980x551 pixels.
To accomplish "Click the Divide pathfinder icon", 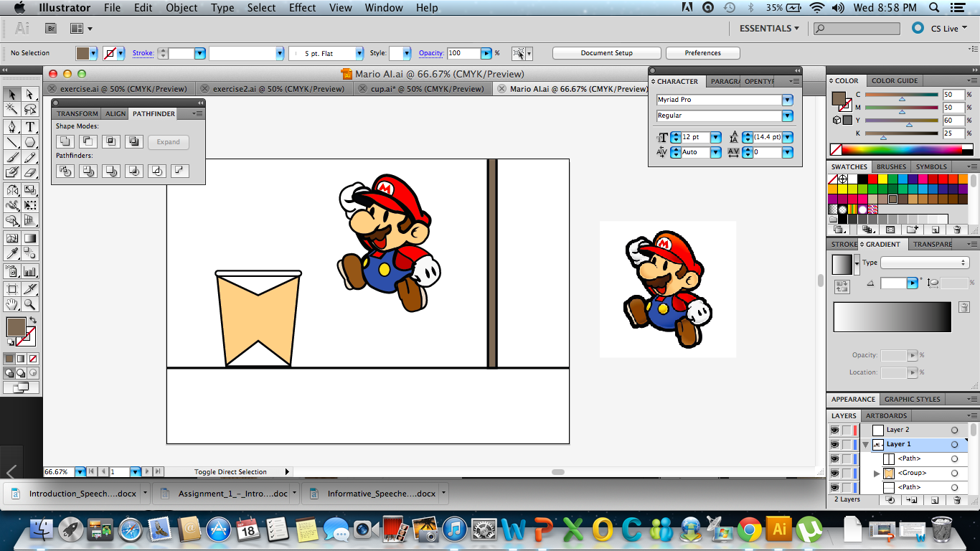I will click(65, 171).
